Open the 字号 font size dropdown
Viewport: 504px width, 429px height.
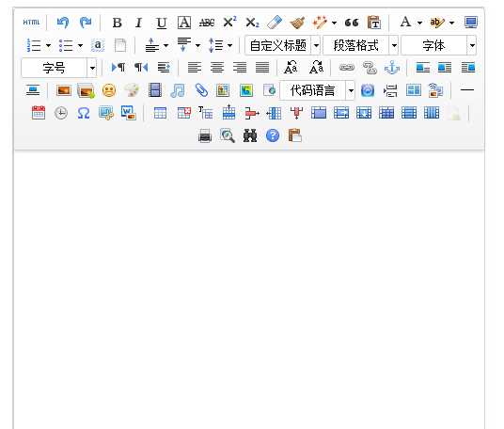(x=59, y=68)
